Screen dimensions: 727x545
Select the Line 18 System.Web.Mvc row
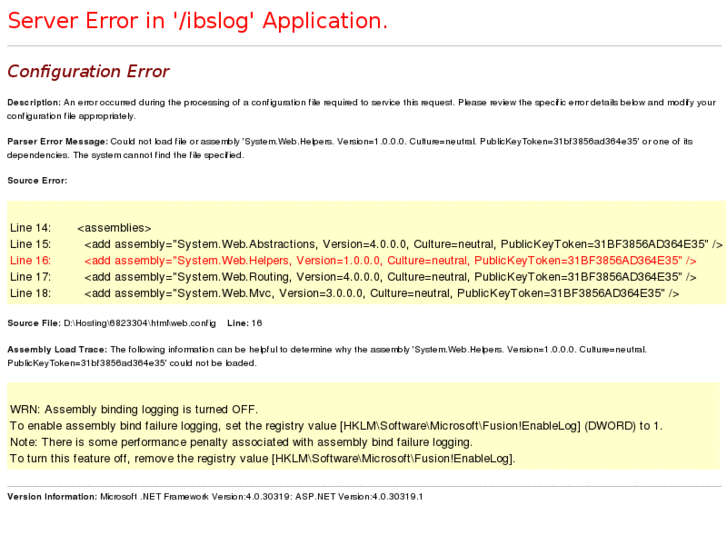344,293
